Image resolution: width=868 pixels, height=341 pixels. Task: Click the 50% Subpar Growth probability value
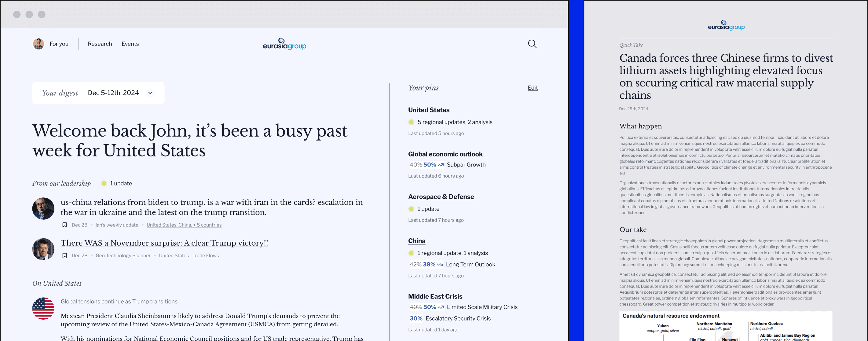pos(430,165)
